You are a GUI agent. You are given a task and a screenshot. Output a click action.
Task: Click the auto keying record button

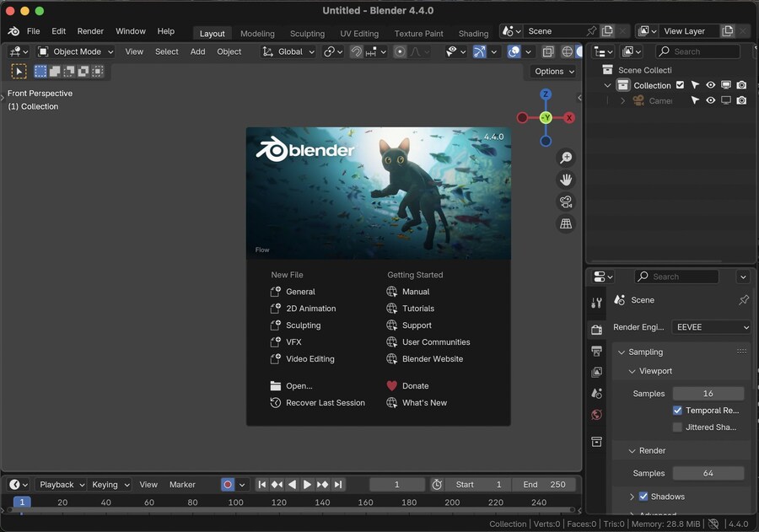click(227, 485)
